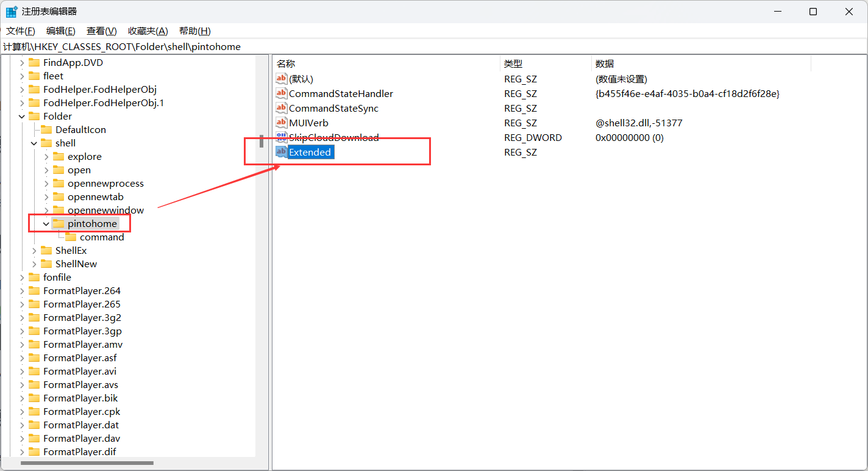The height and width of the screenshot is (471, 868).
Task: Open the 文件(F) menu
Action: point(21,31)
